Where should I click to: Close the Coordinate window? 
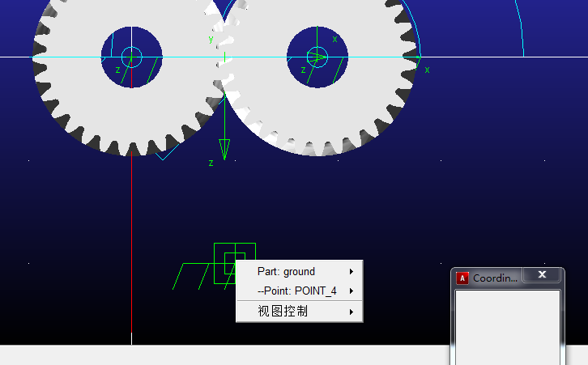tap(542, 275)
